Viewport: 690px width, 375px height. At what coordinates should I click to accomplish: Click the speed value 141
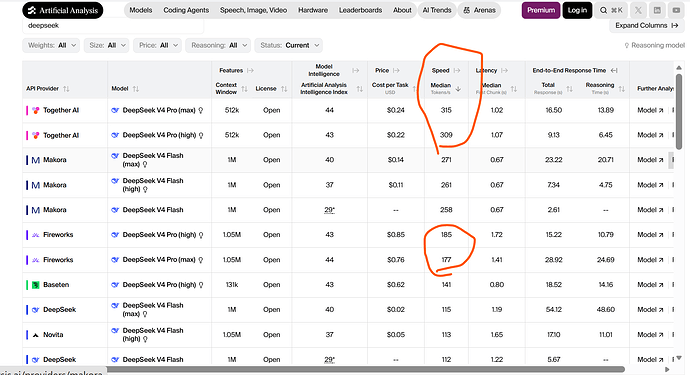point(446,285)
